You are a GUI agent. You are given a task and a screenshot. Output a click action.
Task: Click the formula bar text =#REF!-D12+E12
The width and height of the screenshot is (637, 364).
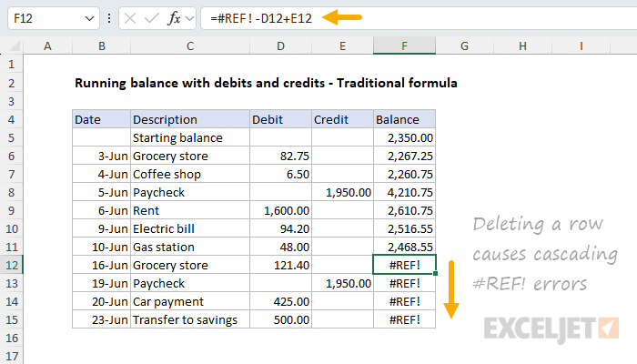pyautogui.click(x=261, y=18)
